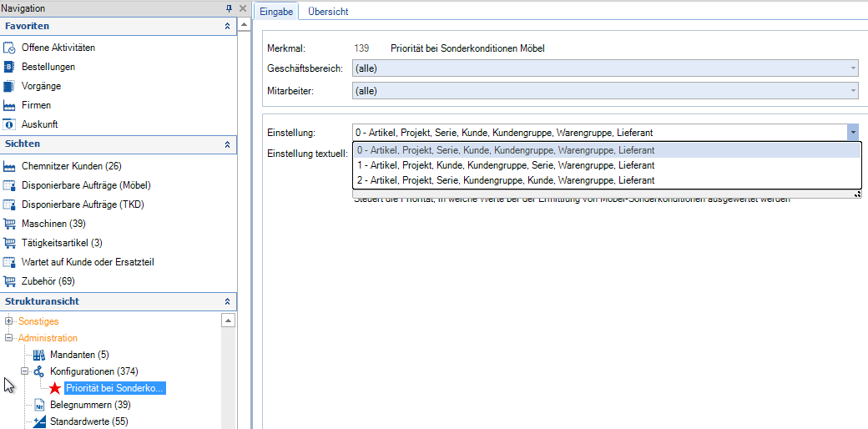
Task: Click the Firmen factory icon
Action: (x=10, y=106)
